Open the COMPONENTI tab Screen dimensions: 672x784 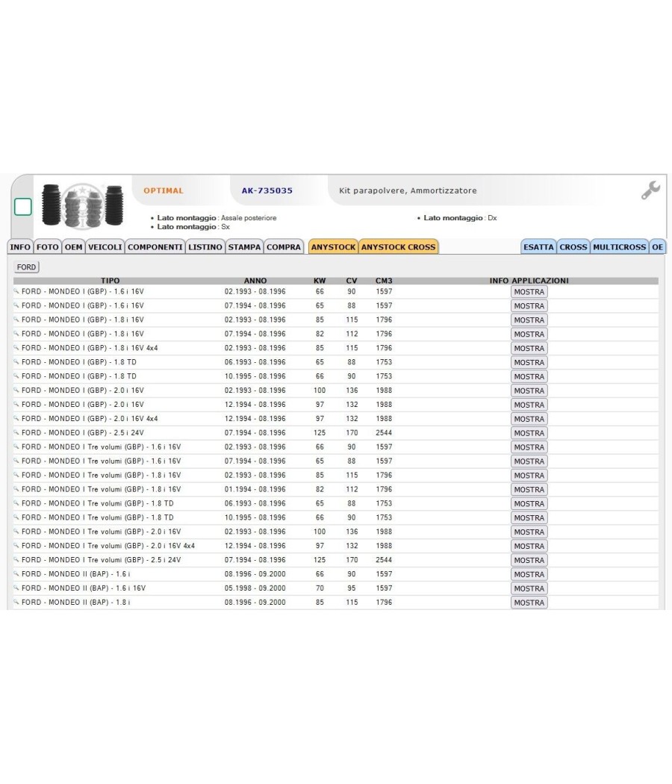pyautogui.click(x=155, y=247)
